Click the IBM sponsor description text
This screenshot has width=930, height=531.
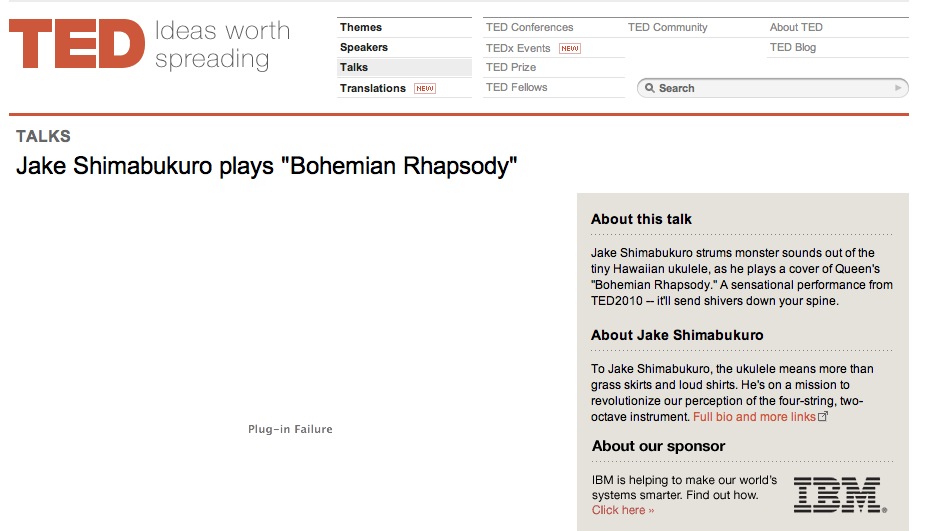(x=684, y=488)
